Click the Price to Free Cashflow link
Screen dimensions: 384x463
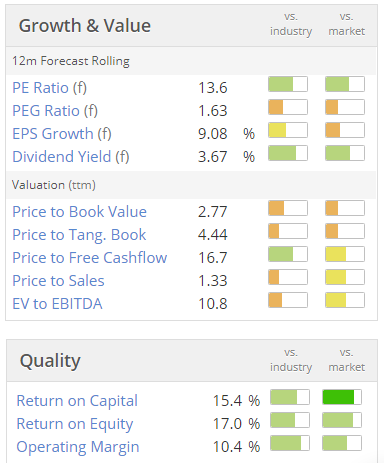coord(89,258)
